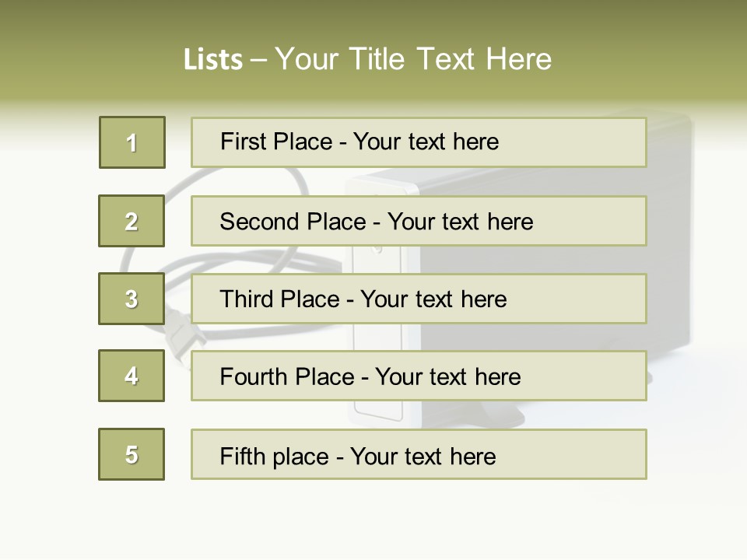Click the number 1 box
Viewport: 747px width, 560px height.
point(132,142)
